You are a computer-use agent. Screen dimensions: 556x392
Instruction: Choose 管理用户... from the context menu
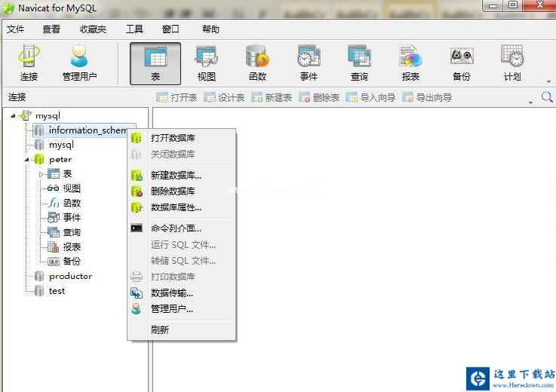[182, 309]
